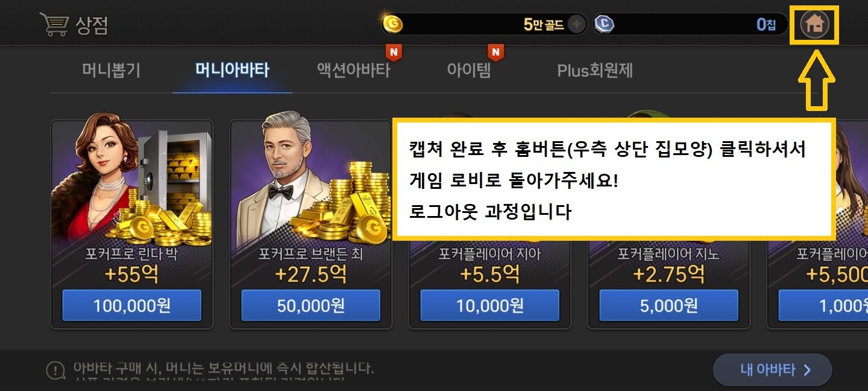The image size is (868, 391).
Task: Click the N badge on 아이템 tab
Action: (495, 53)
